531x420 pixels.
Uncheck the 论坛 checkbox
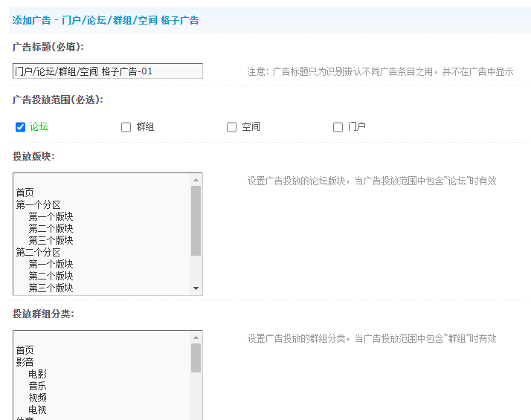tap(21, 127)
